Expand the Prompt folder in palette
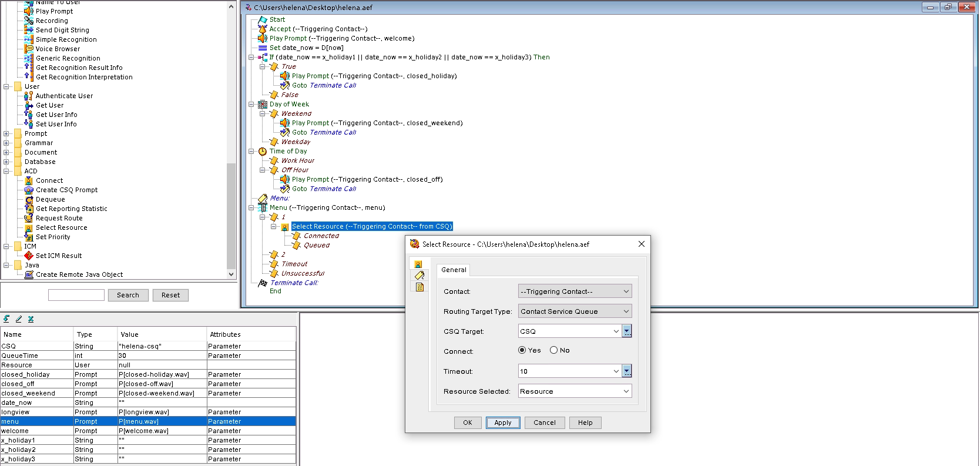This screenshot has width=980, height=466. coord(6,133)
